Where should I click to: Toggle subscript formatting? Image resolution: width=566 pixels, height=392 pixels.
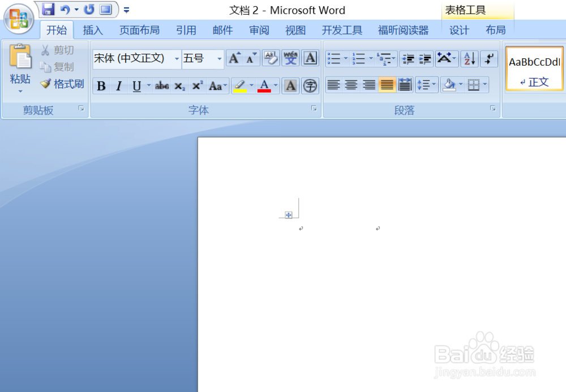[x=180, y=86]
